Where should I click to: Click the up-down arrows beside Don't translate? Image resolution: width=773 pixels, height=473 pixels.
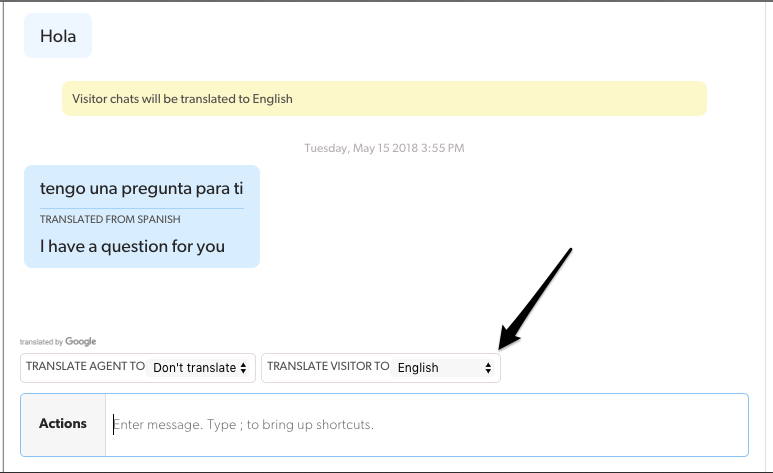[x=244, y=368]
